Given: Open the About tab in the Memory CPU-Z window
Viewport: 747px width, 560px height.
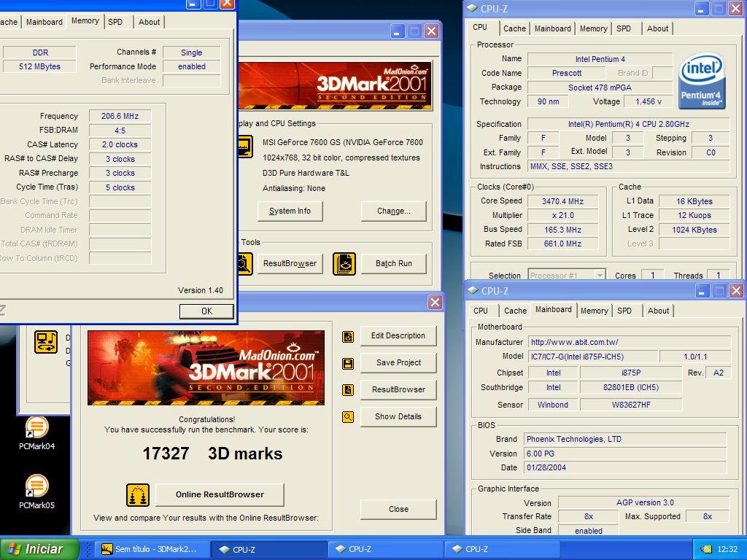Looking at the screenshot, I should pos(149,22).
